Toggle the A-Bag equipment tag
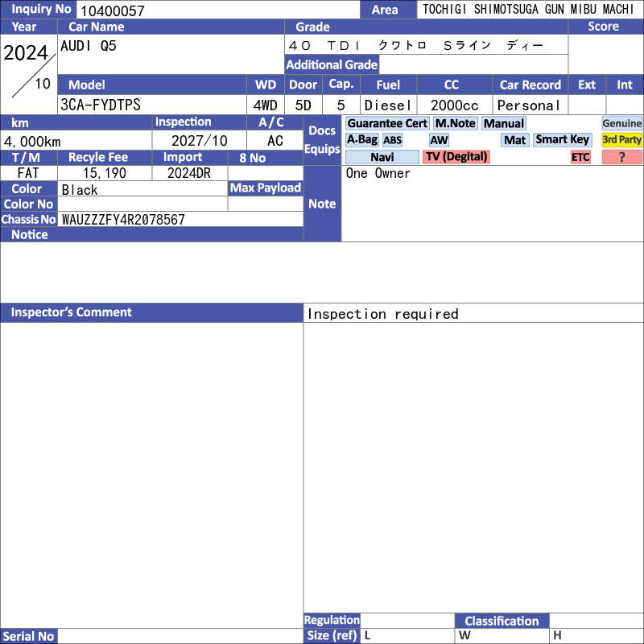 tap(361, 139)
